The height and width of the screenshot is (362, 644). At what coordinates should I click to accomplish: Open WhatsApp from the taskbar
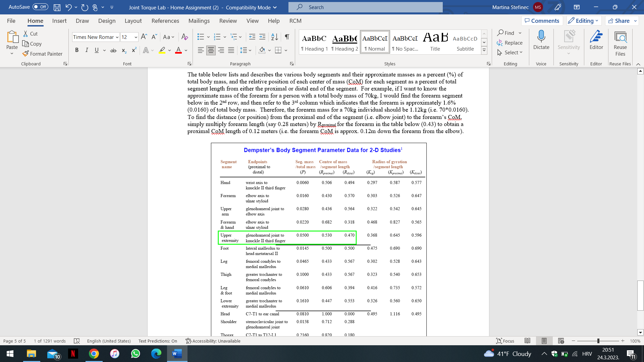coord(136,354)
